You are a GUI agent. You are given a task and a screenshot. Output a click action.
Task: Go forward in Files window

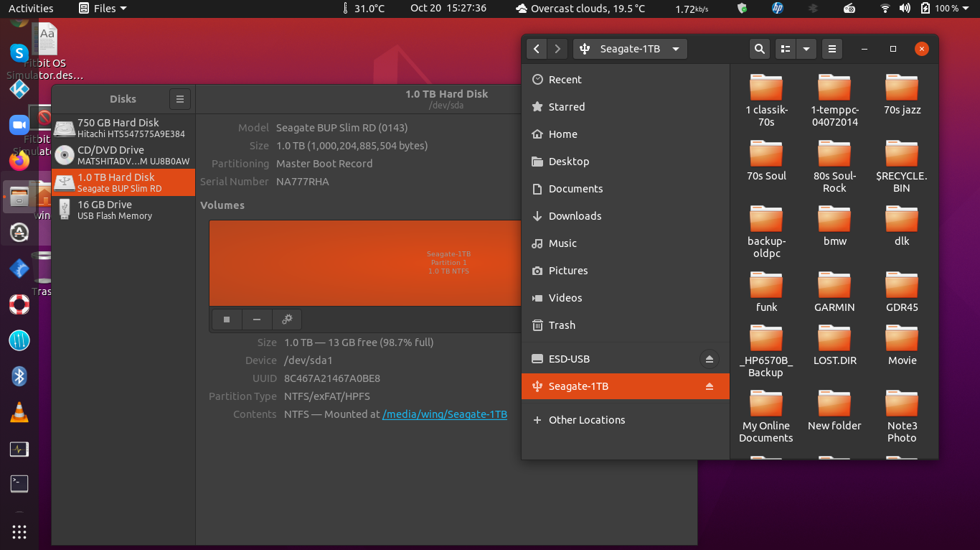tap(557, 49)
